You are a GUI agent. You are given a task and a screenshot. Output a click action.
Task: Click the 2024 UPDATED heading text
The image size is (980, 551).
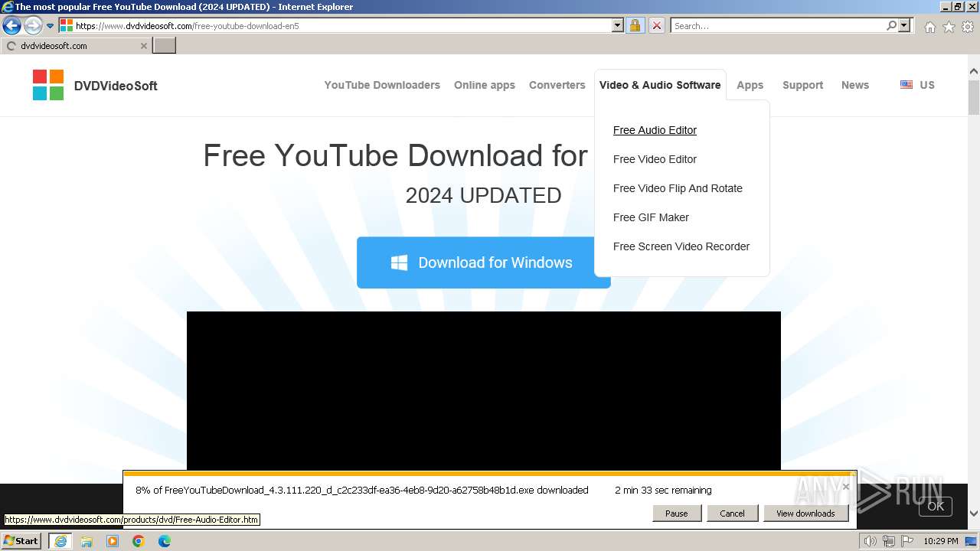coord(483,196)
